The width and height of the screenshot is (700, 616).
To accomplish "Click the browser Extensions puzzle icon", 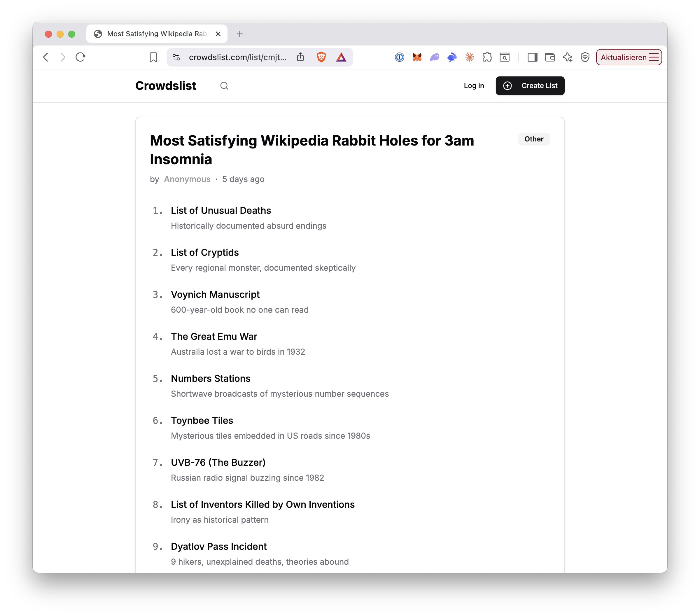I will point(487,57).
